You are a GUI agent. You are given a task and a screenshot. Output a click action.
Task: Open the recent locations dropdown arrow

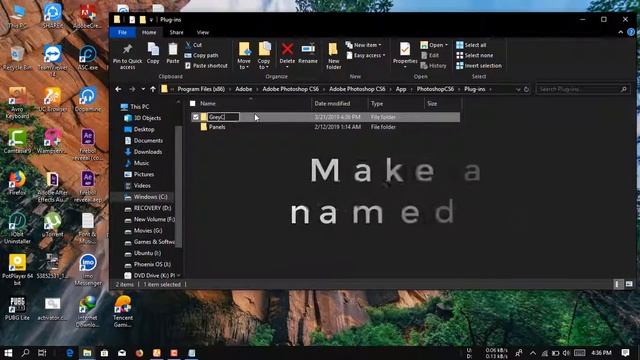(143, 89)
